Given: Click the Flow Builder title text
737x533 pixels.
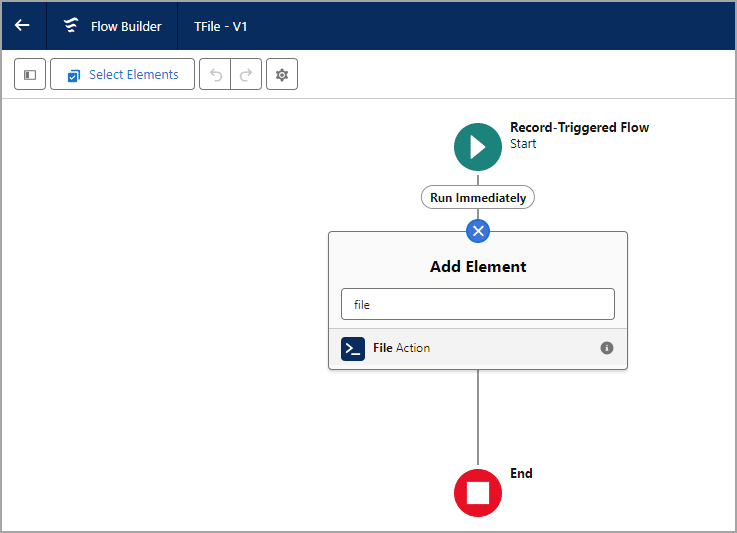Looking at the screenshot, I should coord(126,26).
